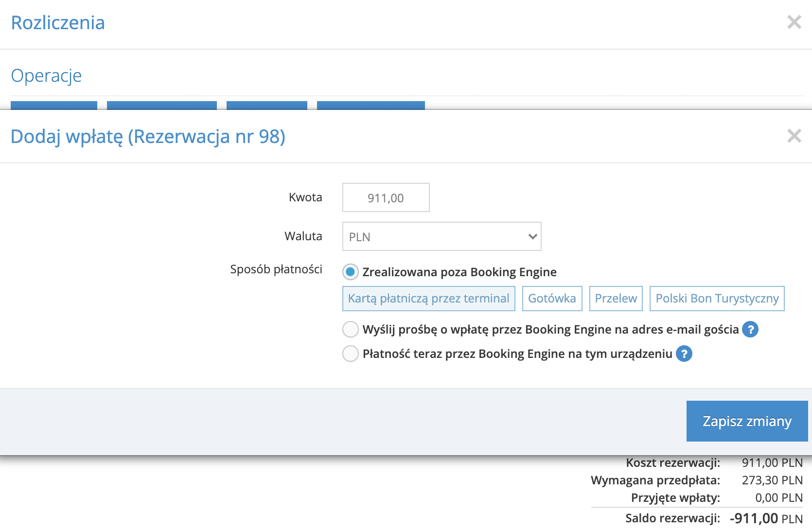Close the Rozliczenia panel
The height and width of the screenshot is (532, 812).
pyautogui.click(x=794, y=22)
